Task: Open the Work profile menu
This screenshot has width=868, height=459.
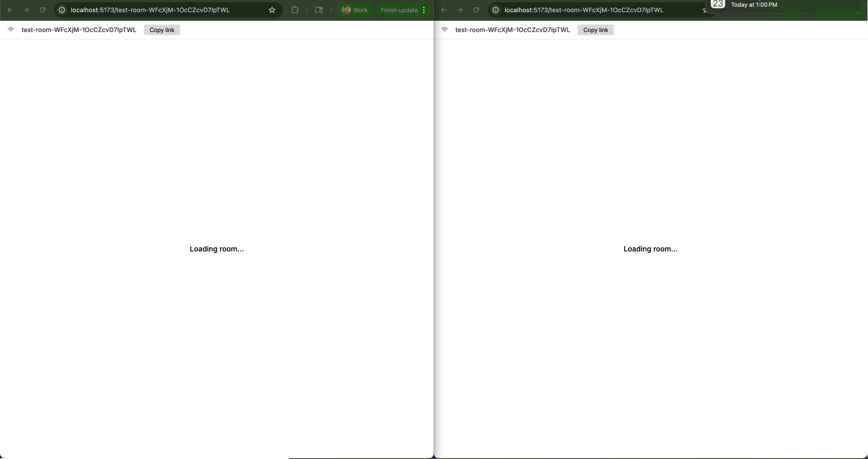Action: 355,10
